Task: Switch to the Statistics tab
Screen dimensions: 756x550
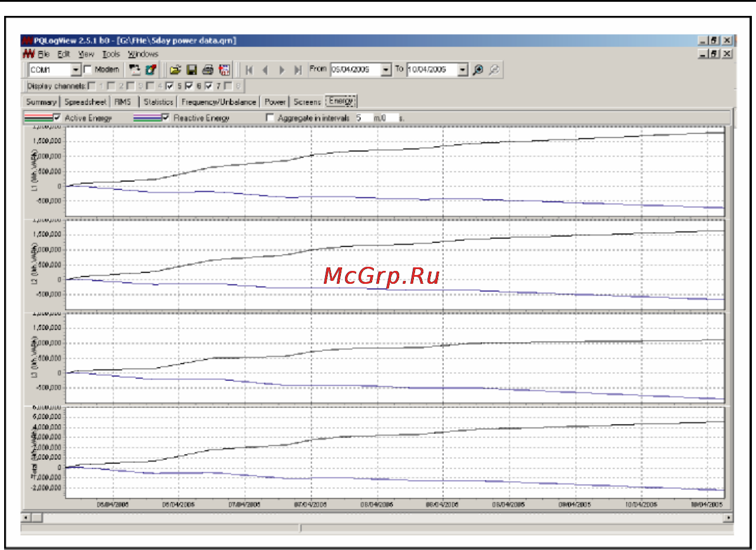Action: pyautogui.click(x=158, y=102)
